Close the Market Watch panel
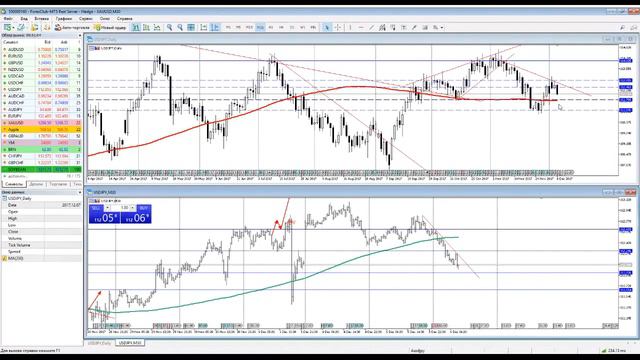 point(80,36)
